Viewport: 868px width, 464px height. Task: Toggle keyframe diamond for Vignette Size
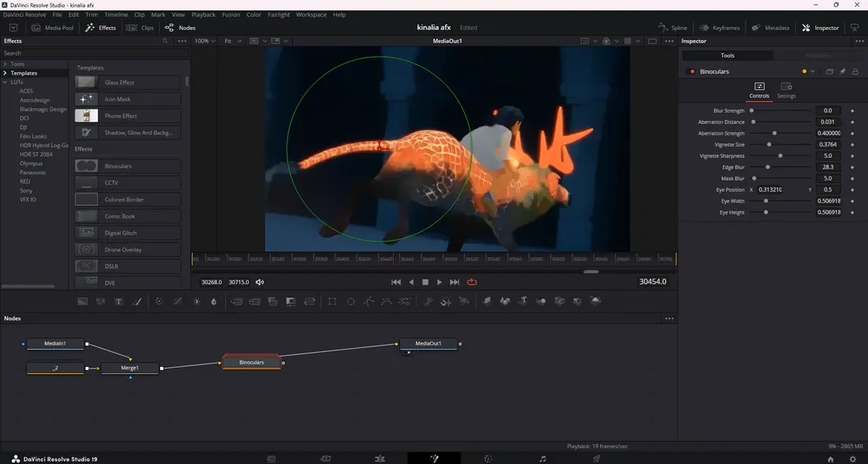pyautogui.click(x=852, y=144)
